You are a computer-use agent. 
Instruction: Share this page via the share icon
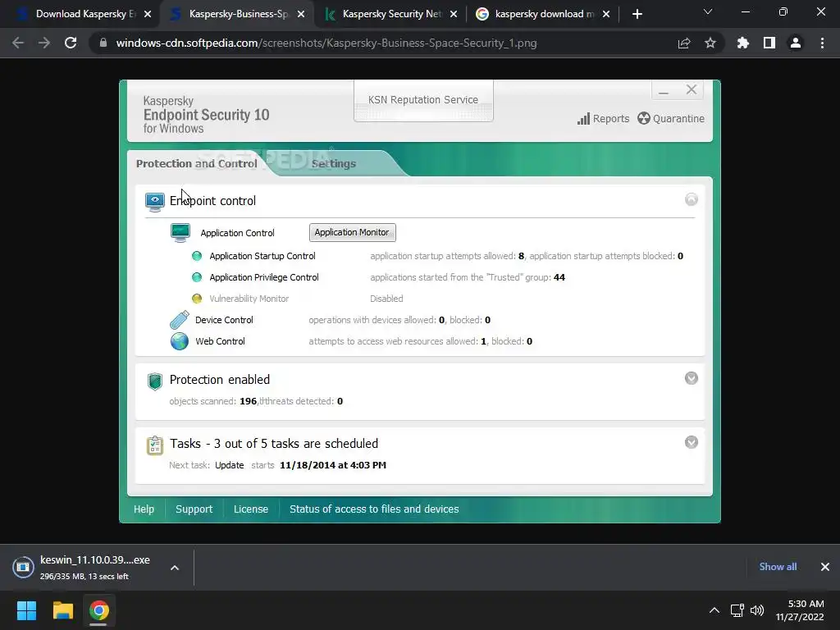[684, 43]
